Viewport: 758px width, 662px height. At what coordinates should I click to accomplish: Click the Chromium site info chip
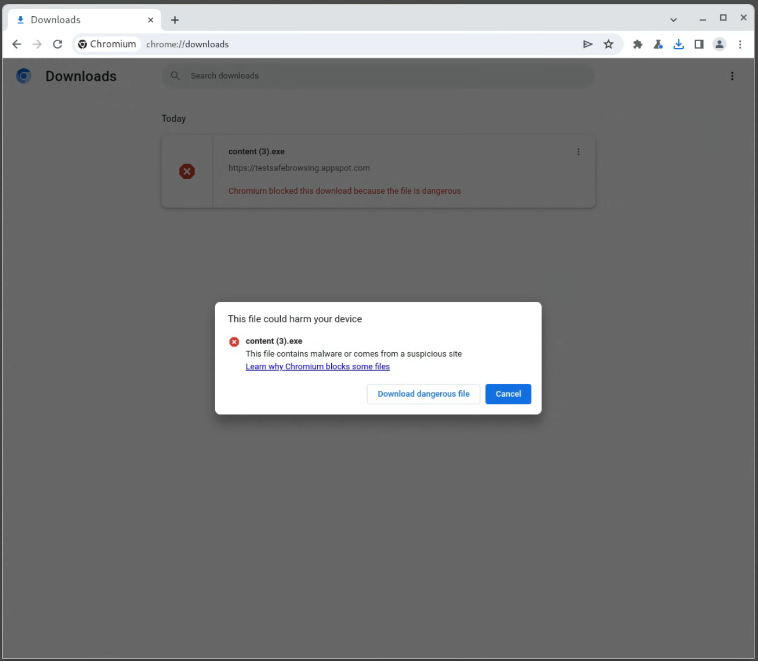[x=107, y=44]
